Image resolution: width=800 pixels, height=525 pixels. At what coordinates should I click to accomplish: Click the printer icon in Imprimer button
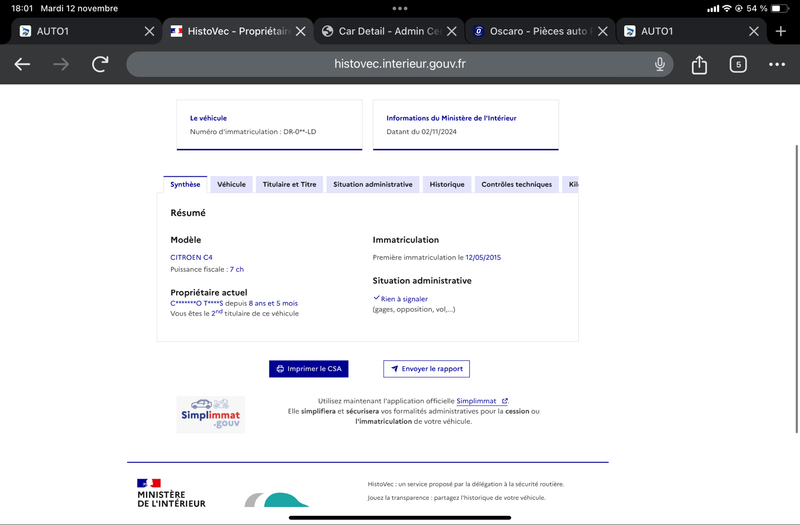point(280,369)
